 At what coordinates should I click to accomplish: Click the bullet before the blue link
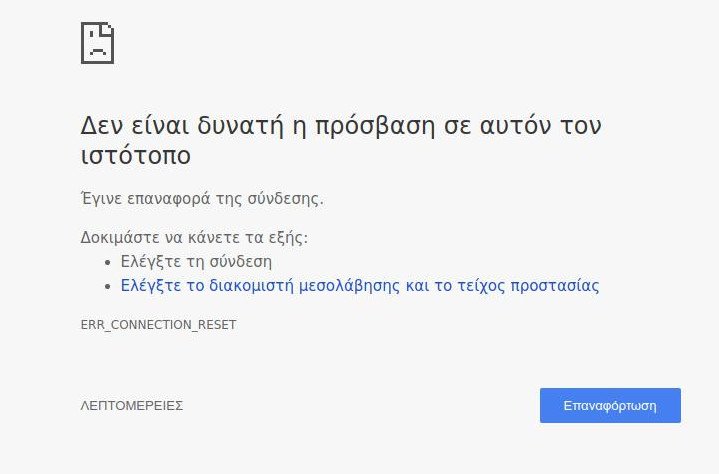[107, 286]
